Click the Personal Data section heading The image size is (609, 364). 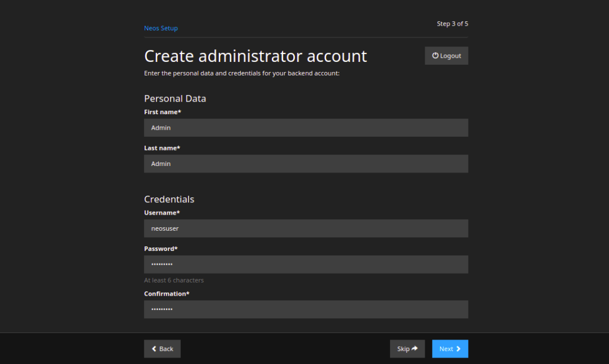(x=175, y=98)
